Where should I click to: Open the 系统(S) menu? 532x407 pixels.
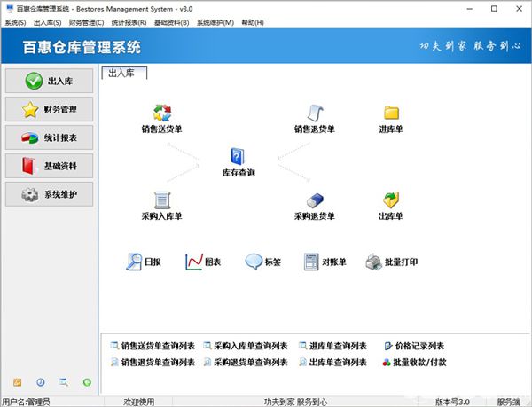coord(15,23)
